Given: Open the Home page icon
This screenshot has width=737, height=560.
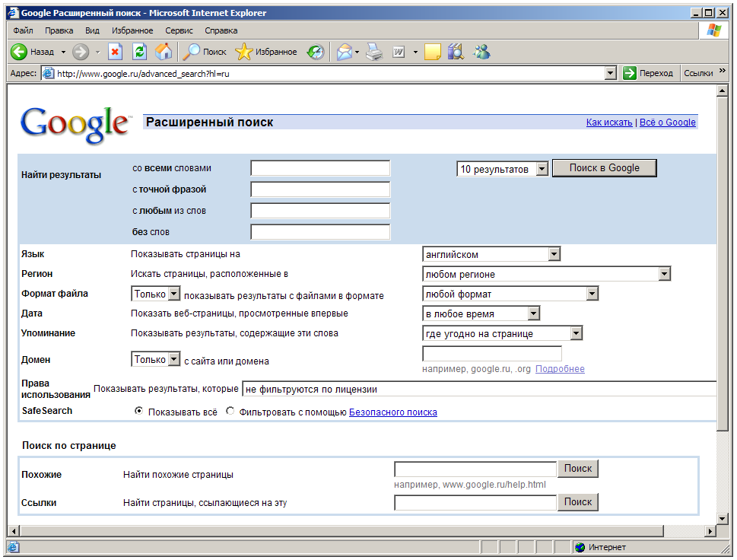Looking at the screenshot, I should click(x=164, y=52).
